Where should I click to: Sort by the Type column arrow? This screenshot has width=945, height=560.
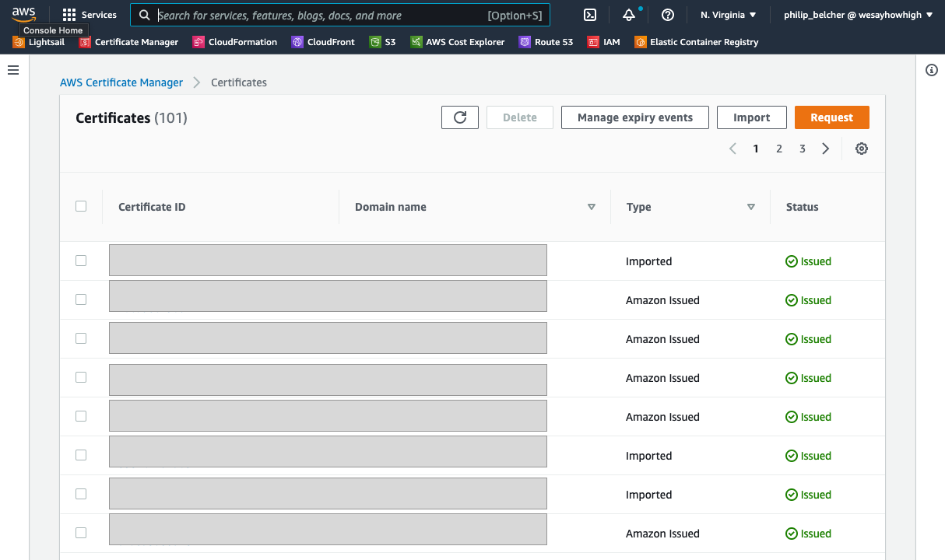coord(750,207)
